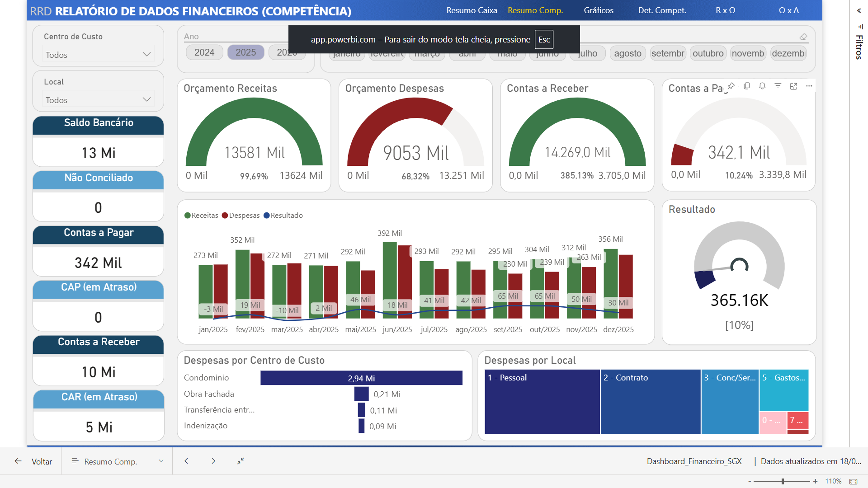Open the Local dropdown
The height and width of the screenshot is (488, 868).
click(x=98, y=100)
